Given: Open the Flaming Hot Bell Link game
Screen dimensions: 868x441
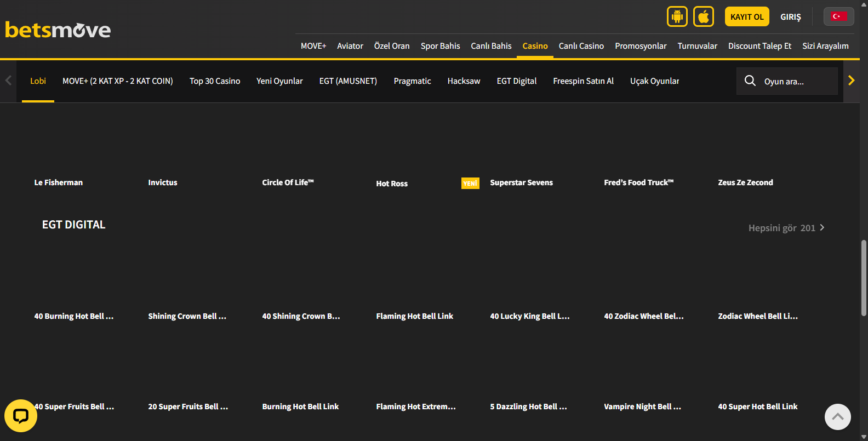Looking at the screenshot, I should pos(414,316).
